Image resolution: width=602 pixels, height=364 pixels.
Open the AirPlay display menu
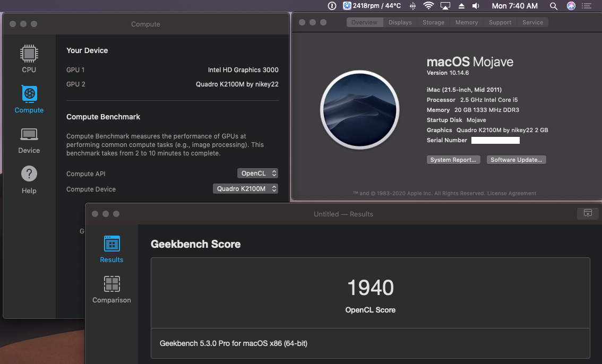pos(445,6)
